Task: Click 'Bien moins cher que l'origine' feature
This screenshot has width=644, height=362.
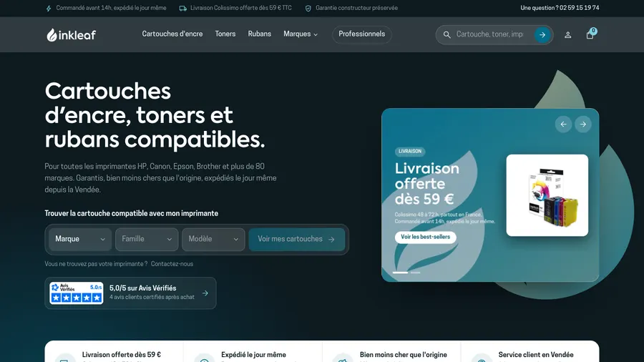Action: pos(404,355)
